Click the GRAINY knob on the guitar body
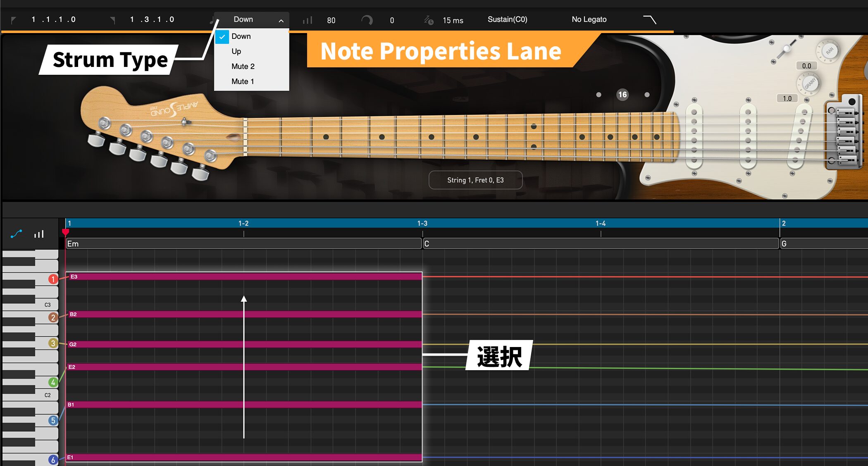Image resolution: width=868 pixels, height=466 pixels. click(x=809, y=81)
